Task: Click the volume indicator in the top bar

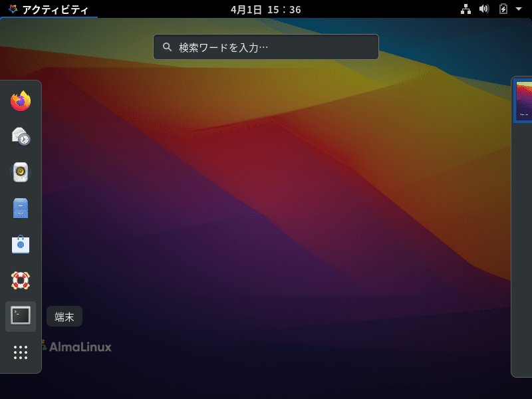Action: coord(484,9)
